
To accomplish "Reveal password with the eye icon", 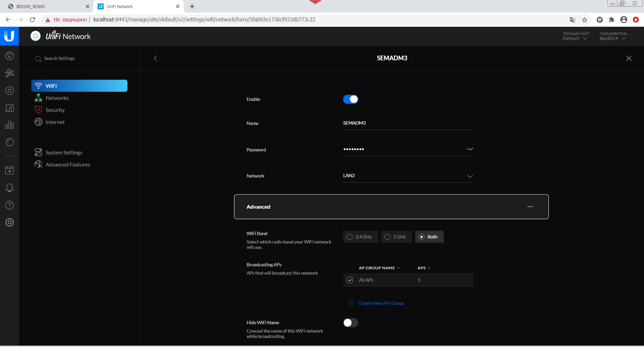I will [470, 149].
